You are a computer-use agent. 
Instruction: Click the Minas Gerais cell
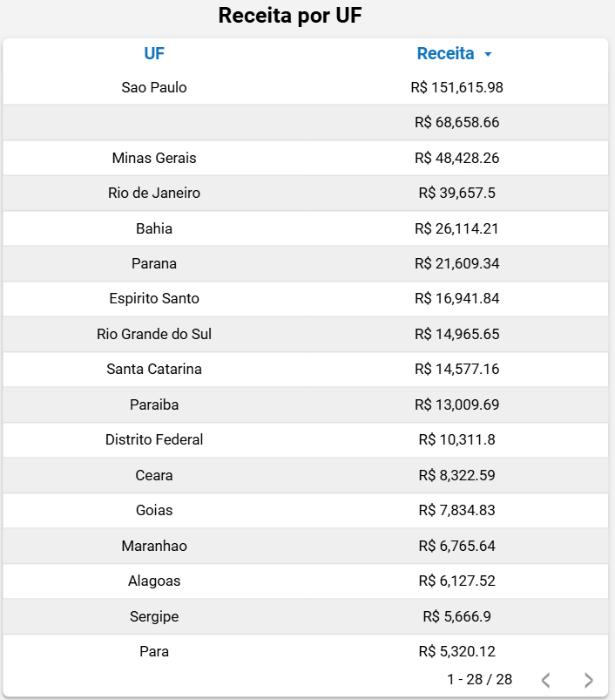(x=154, y=158)
